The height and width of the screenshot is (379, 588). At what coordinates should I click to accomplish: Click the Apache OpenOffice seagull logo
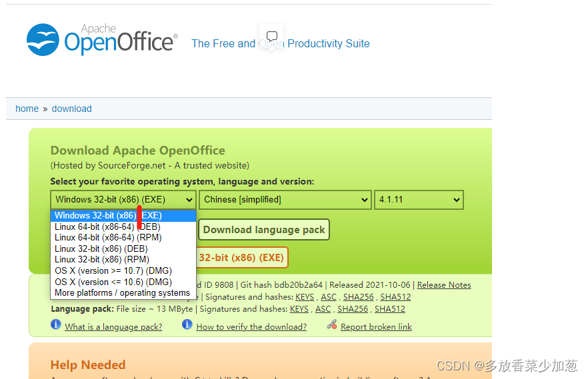tap(43, 40)
